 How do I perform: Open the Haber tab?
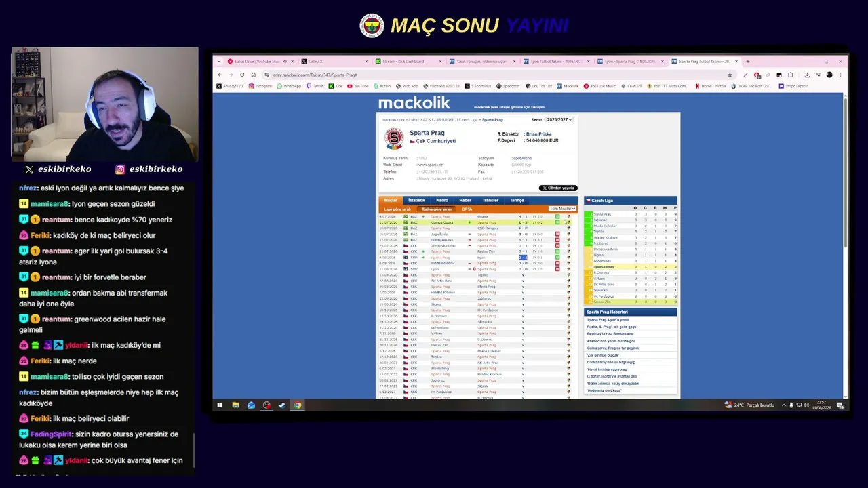465,201
